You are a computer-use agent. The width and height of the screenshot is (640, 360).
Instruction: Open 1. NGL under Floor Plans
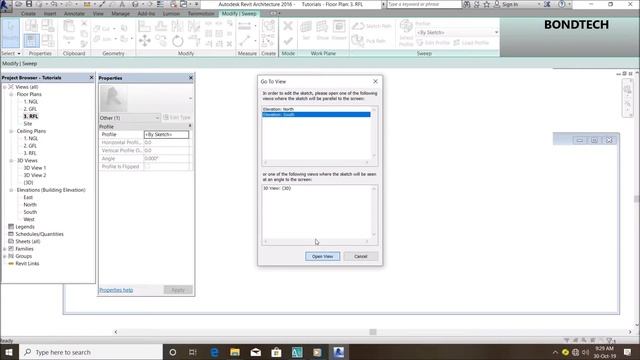point(31,102)
